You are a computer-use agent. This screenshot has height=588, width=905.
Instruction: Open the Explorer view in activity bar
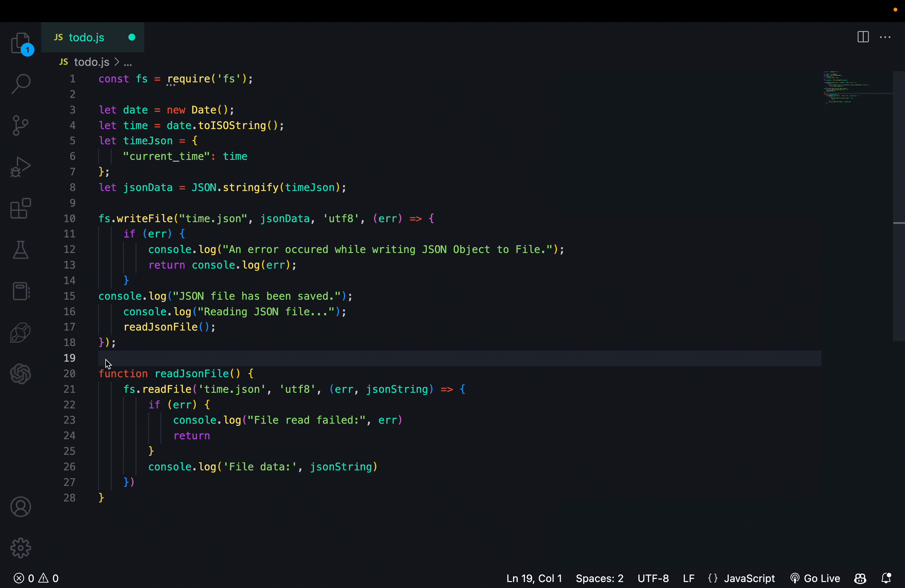21,43
